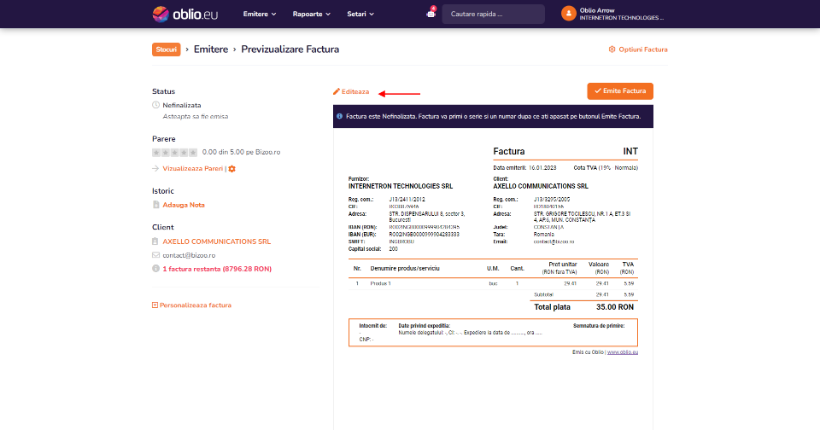The height and width of the screenshot is (430, 820).
Task: Click Adauga Nota link
Action: coord(184,205)
